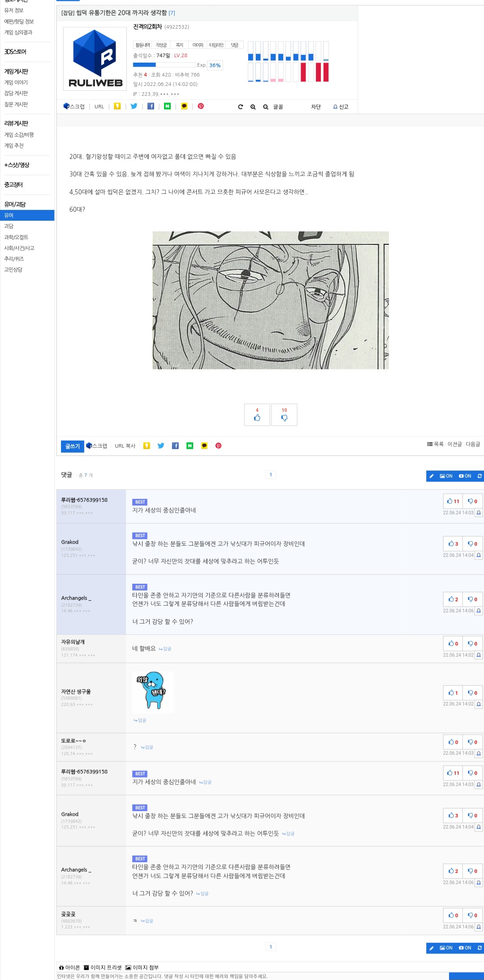
Task: Share post via Naver icon in header
Action: pyautogui.click(x=167, y=106)
